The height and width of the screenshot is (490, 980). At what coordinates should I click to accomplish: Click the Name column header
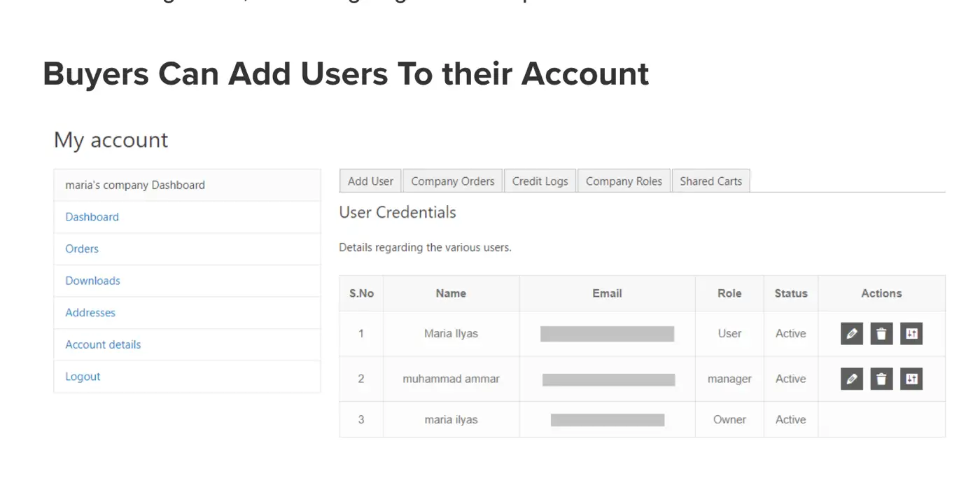pos(451,293)
